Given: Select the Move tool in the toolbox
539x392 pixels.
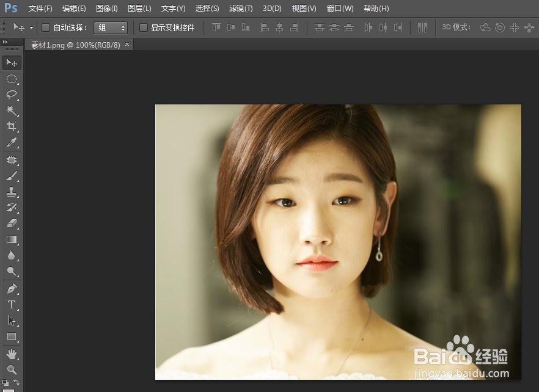Looking at the screenshot, I should click(12, 63).
